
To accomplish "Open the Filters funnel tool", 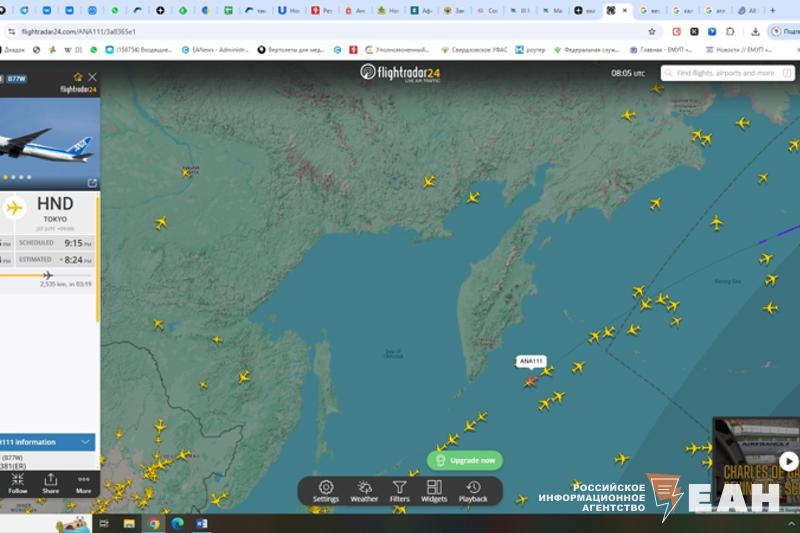I will coord(399,489).
